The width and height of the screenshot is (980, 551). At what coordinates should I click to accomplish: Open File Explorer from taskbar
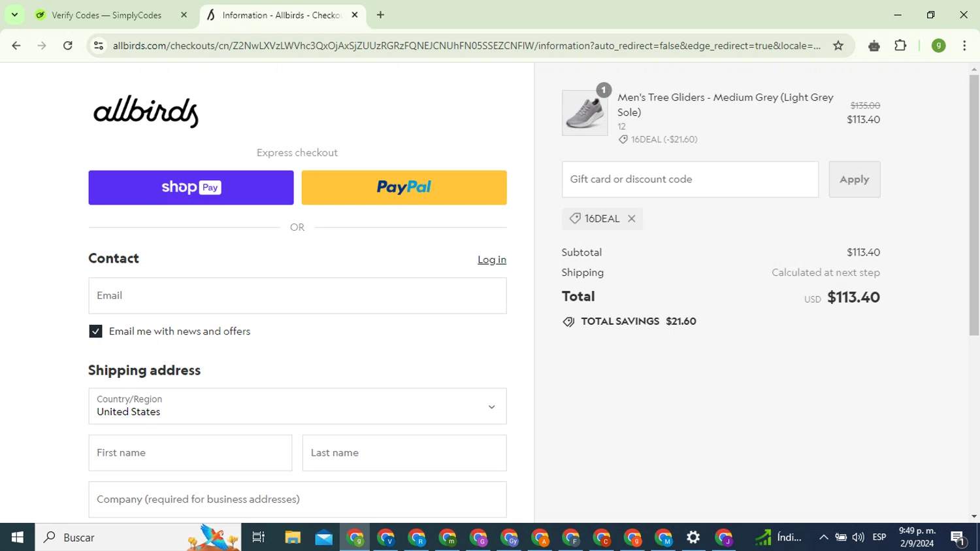pyautogui.click(x=293, y=537)
